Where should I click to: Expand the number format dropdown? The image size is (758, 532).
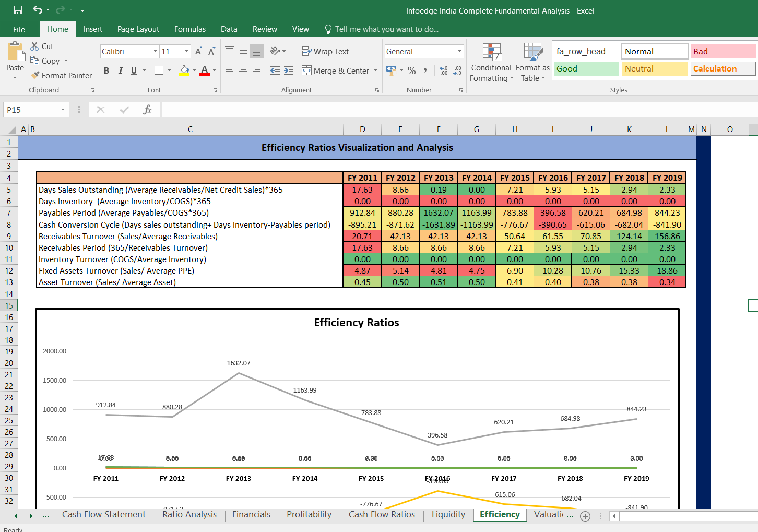[x=460, y=51]
